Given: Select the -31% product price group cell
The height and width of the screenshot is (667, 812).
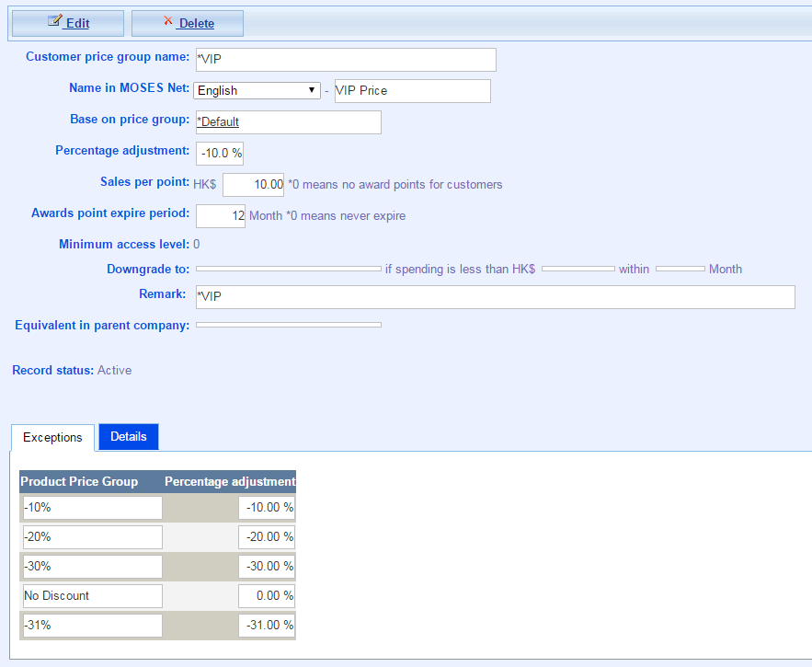Looking at the screenshot, I should pyautogui.click(x=93, y=626).
